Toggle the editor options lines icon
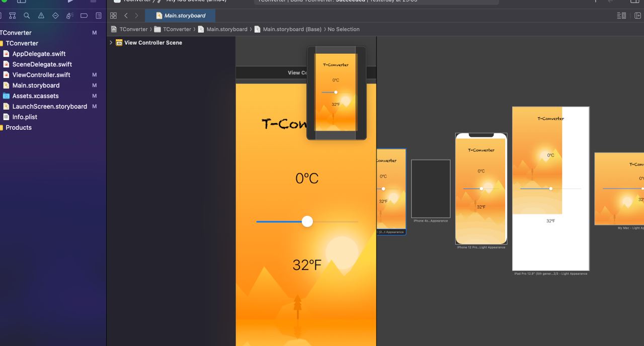Screen dimensions: 644x346 [621, 16]
